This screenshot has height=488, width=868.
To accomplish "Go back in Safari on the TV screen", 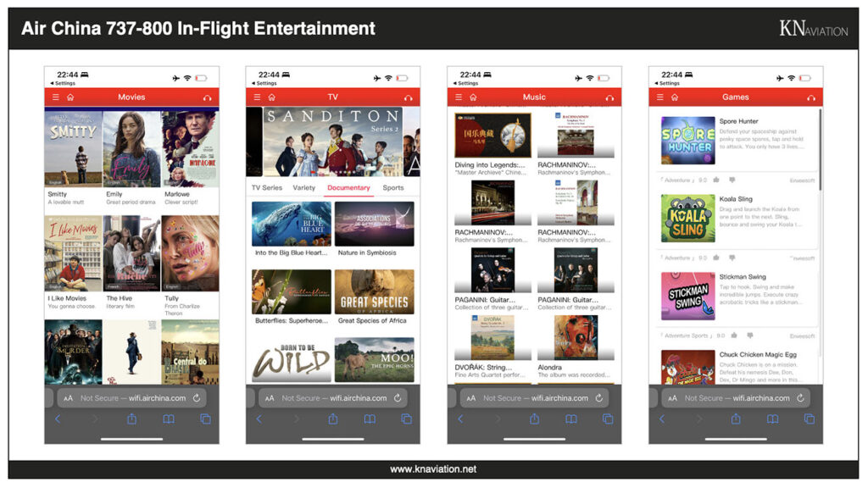I will click(259, 419).
